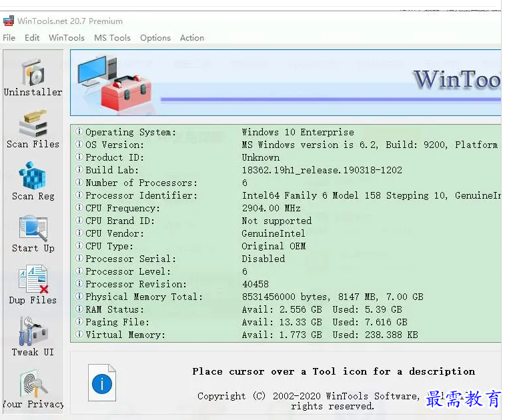Click the WinTools.net title bar app icon
This screenshot has width=507, height=420.
tap(9, 21)
